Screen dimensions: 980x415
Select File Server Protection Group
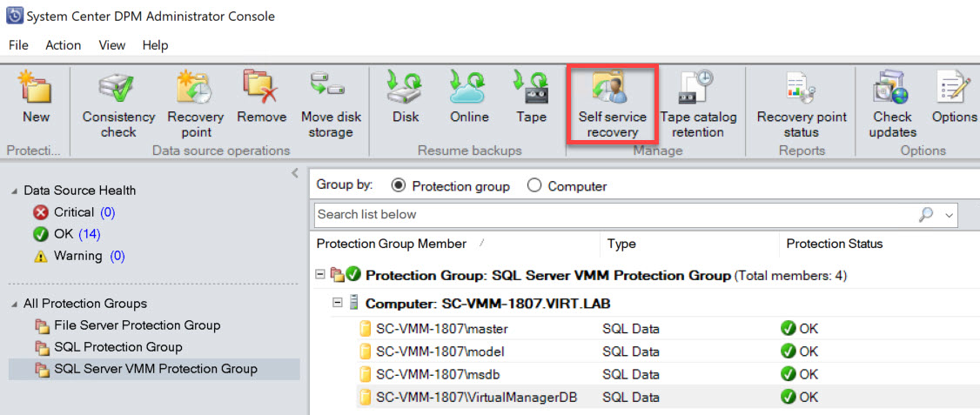137,325
